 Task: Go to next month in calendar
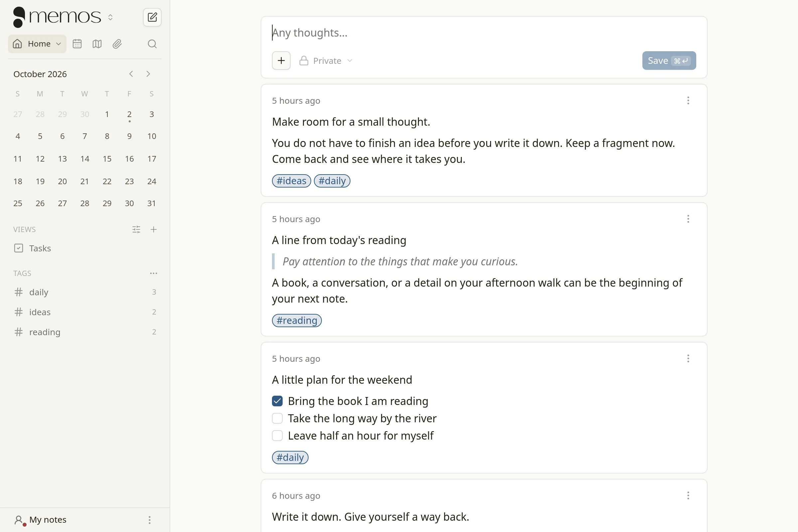(x=148, y=74)
